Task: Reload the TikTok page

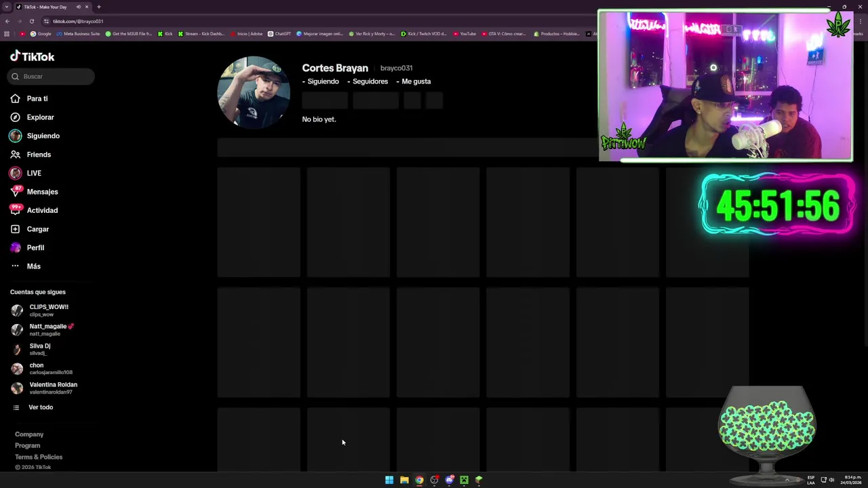Action: (32, 21)
